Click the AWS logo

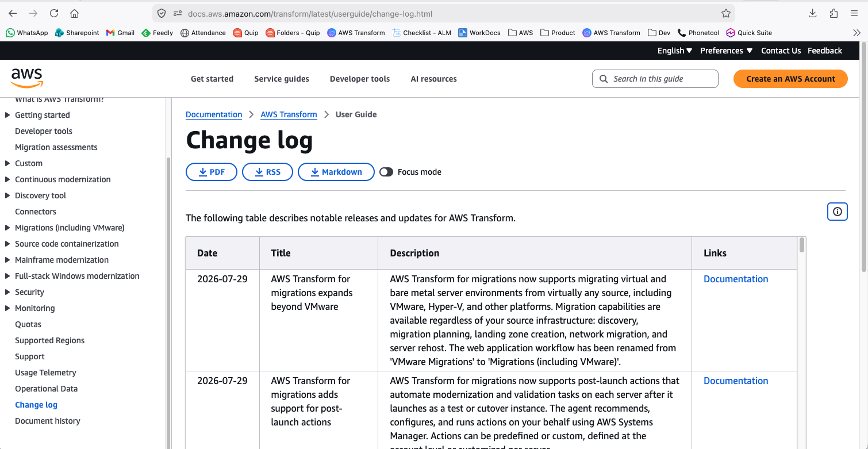[27, 78]
